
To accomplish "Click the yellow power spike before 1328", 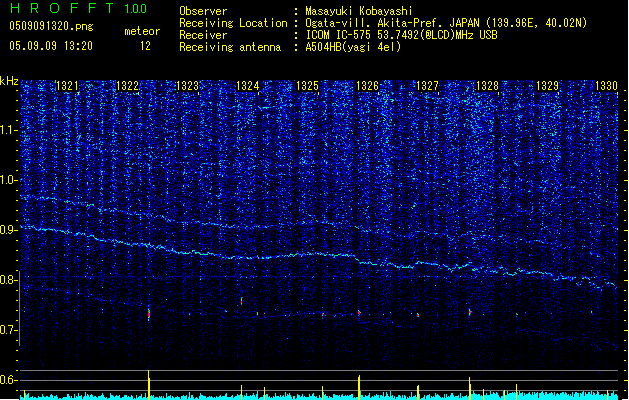I will (x=470, y=388).
